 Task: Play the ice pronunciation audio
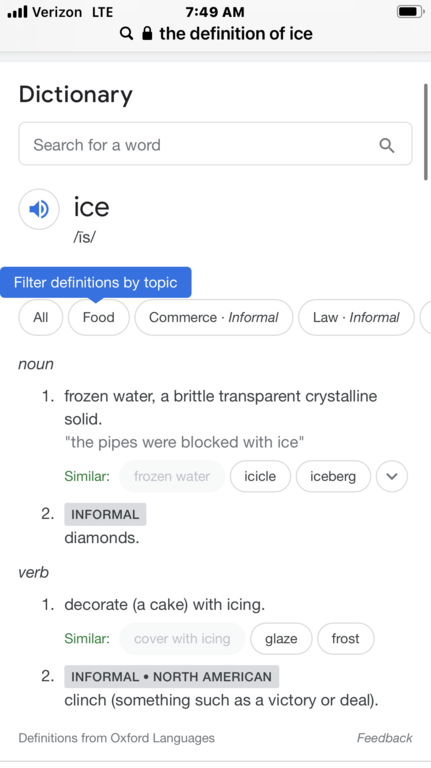click(39, 209)
